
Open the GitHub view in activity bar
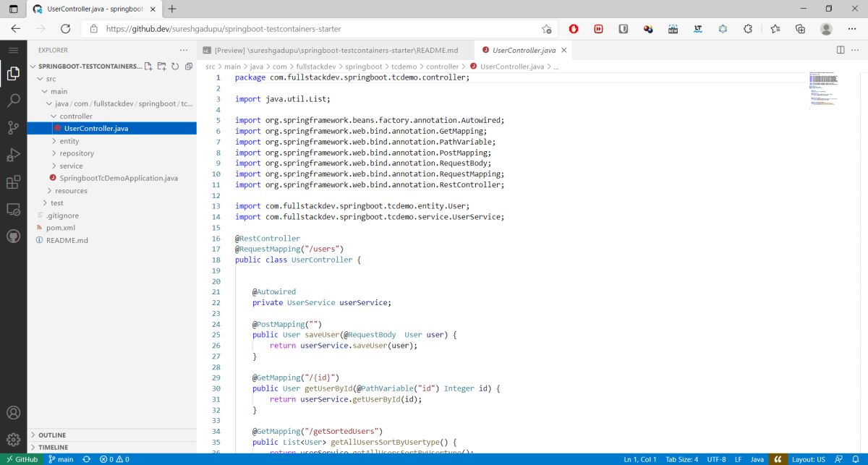point(13,236)
